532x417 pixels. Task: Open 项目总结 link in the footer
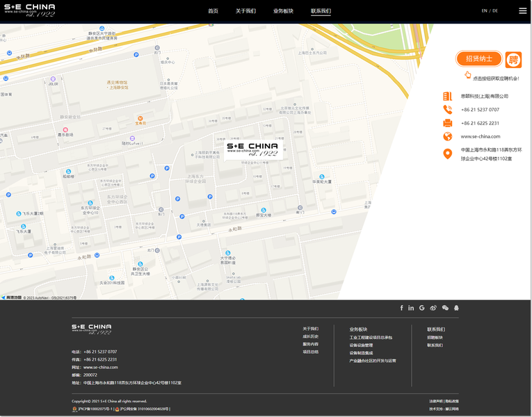(310, 352)
